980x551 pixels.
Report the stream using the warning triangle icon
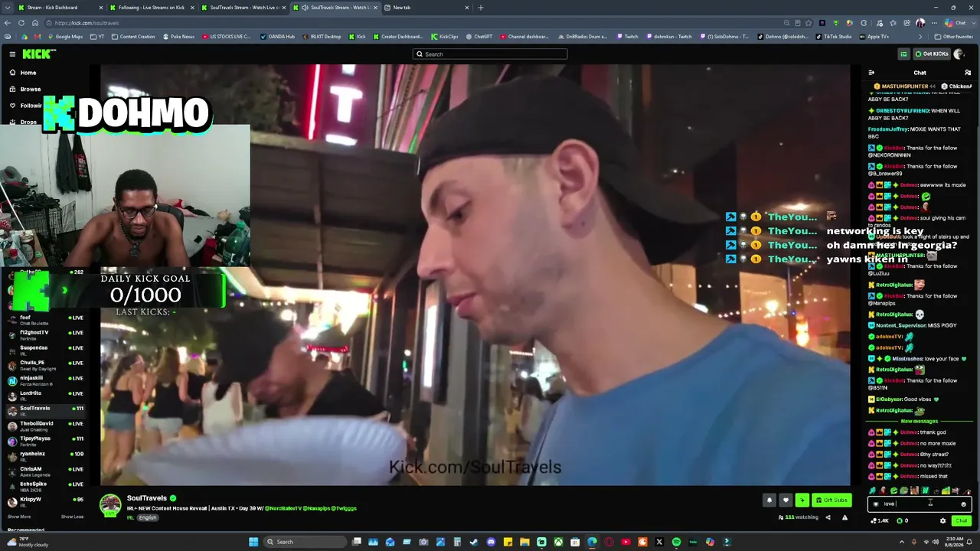click(x=844, y=517)
